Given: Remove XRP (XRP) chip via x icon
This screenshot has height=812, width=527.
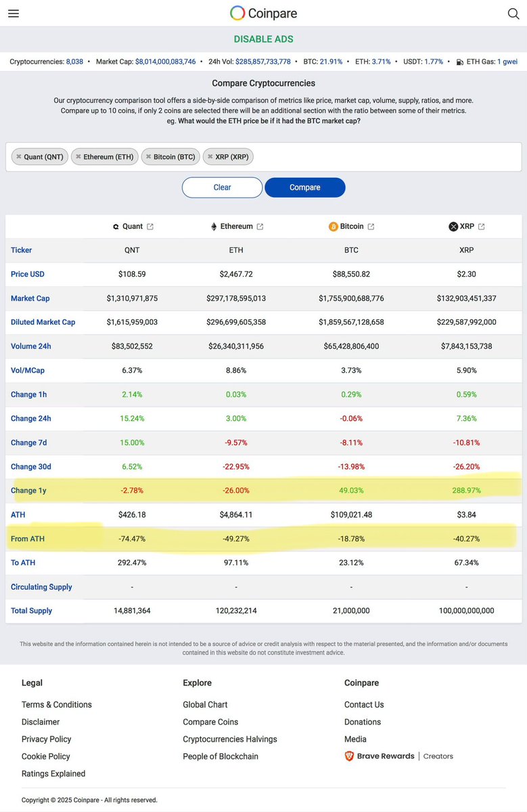Looking at the screenshot, I should (210, 157).
